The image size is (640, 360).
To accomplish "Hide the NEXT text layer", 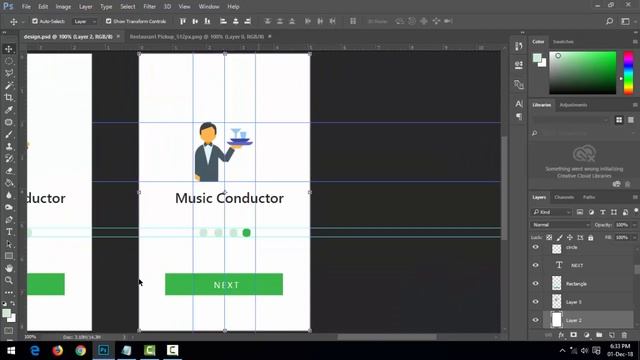I will (x=536, y=265).
